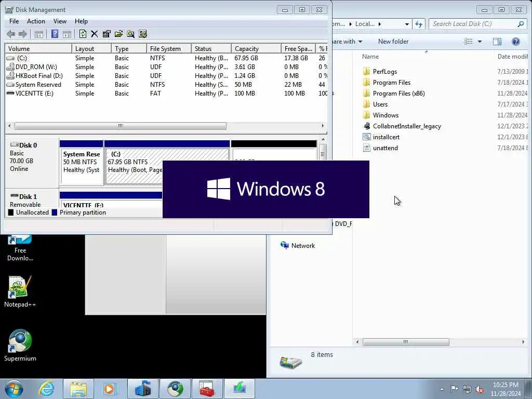532x399 pixels.
Task: Click the Notepad++ desktop shortcut
Action: coord(20,291)
